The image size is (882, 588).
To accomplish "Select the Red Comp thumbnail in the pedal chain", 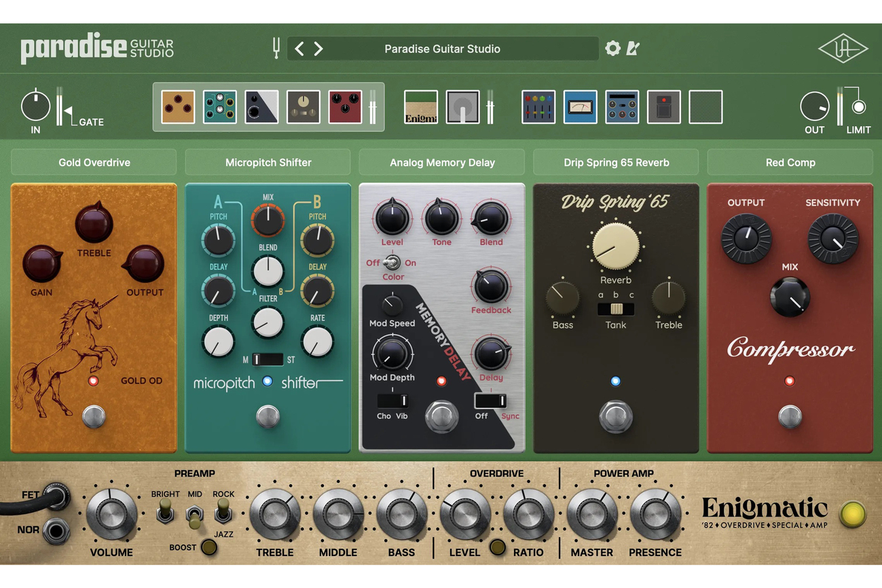I will pyautogui.click(x=345, y=107).
